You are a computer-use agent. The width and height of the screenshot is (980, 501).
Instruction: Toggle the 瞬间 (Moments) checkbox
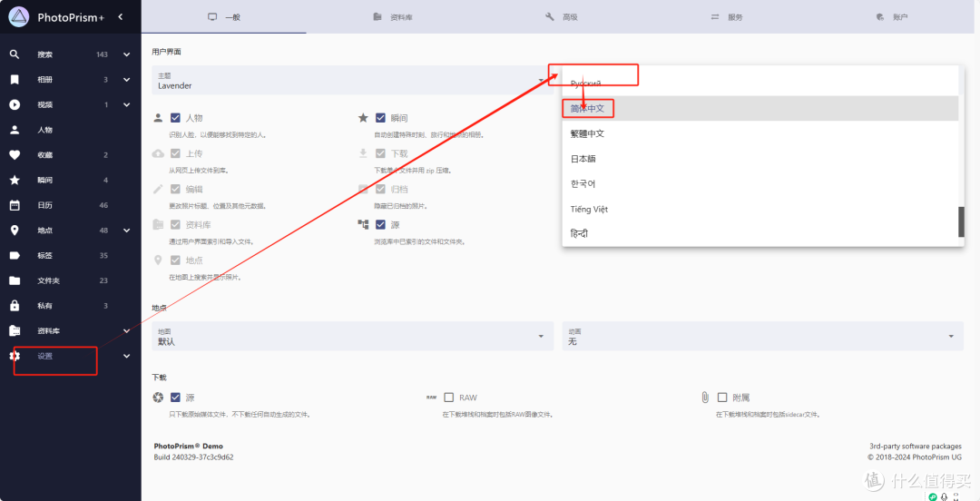381,118
